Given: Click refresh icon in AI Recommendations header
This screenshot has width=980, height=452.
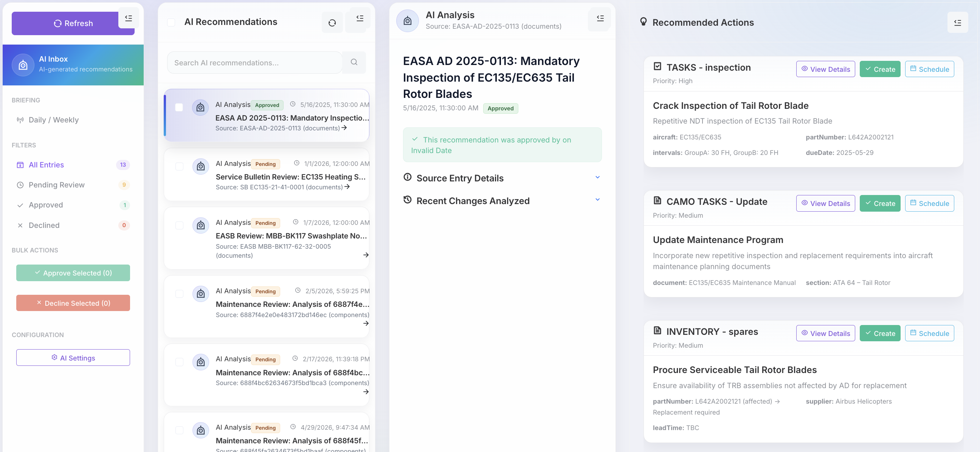Looking at the screenshot, I should (x=332, y=23).
